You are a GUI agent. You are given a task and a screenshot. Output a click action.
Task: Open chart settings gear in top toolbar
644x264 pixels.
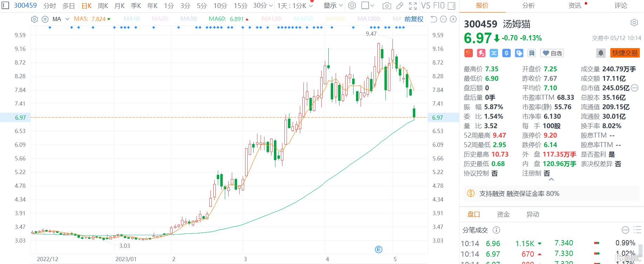pyautogui.click(x=352, y=6)
